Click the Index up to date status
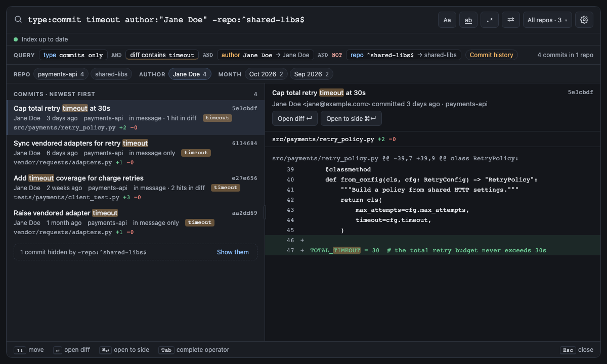Viewport: 607px width, 364px height. (x=40, y=39)
